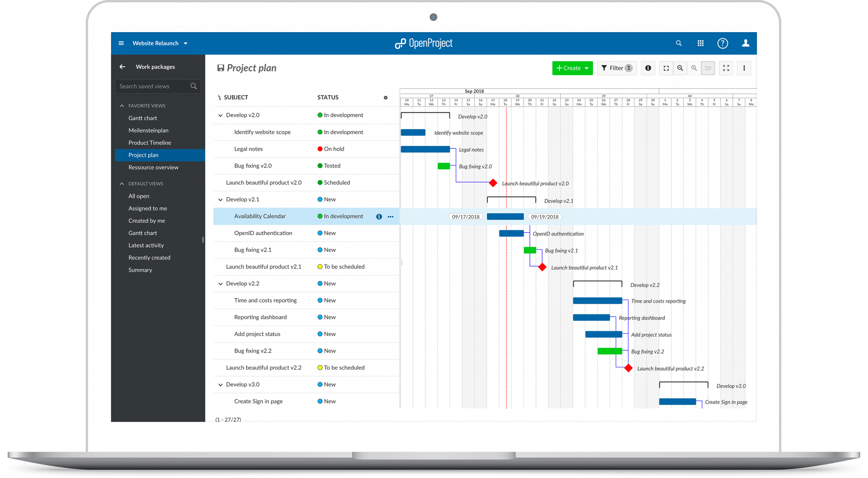Toggle the Gantt chart view button
This screenshot has height=478, width=868.
point(708,68)
